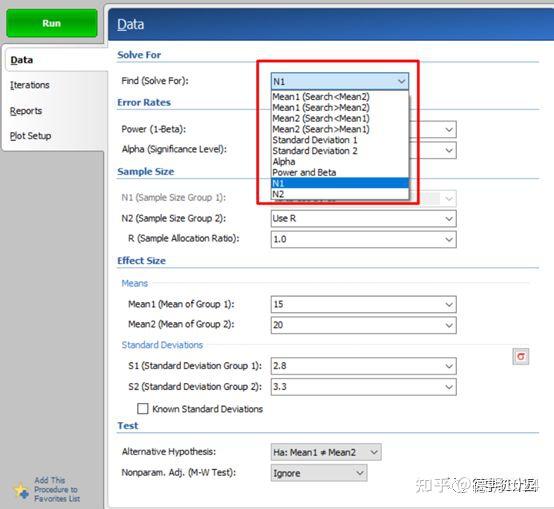The height and width of the screenshot is (509, 554).
Task: Pick Alpha in the Solve For dropdown list
Action: [x=340, y=161]
